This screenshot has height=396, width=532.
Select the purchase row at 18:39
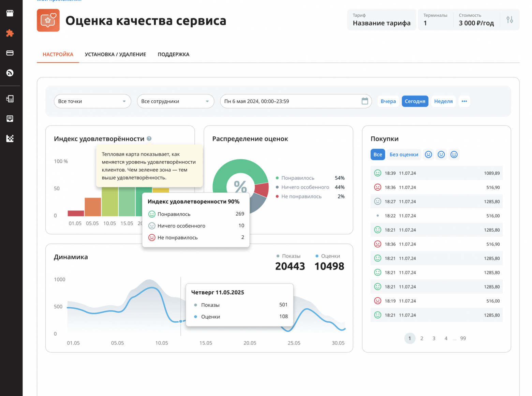437,173
